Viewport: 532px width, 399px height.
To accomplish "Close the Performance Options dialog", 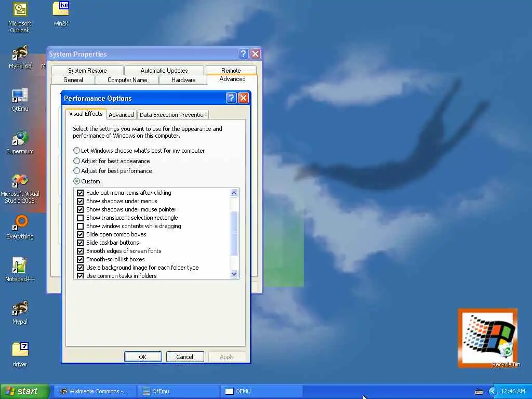I will tap(243, 98).
